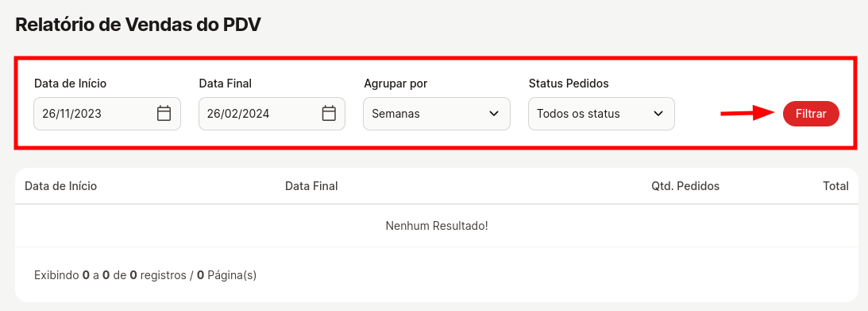Click the Nenhum Resultado! empty table message
The height and width of the screenshot is (311, 868).
(x=437, y=226)
